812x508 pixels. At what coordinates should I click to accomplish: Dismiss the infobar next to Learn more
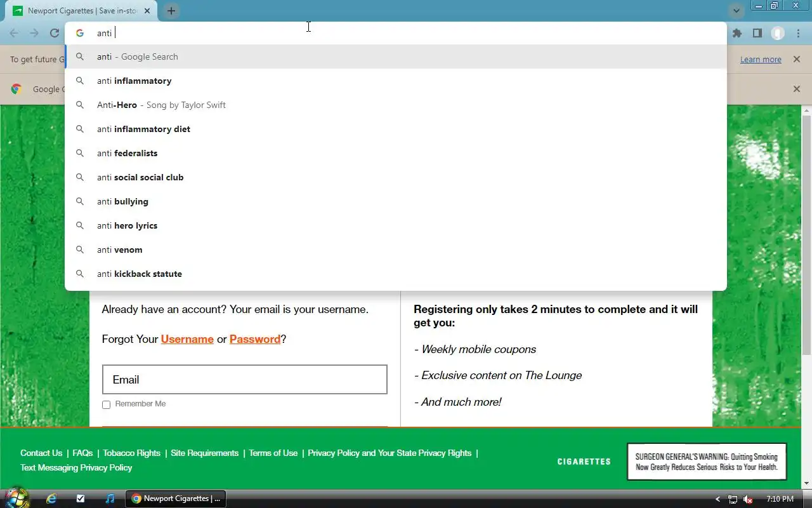pyautogui.click(x=797, y=59)
